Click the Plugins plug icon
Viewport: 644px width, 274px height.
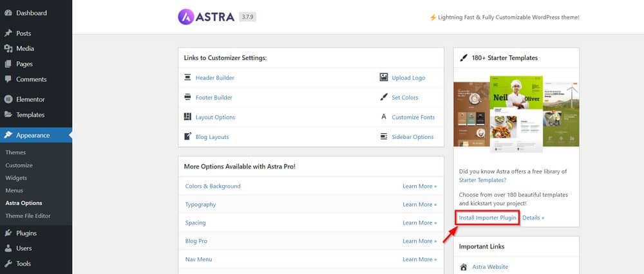tap(8, 233)
